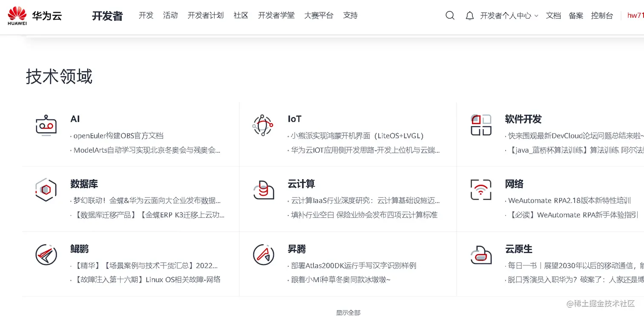Click the AI robot icon
Viewport: 644px width, 317px height.
click(46, 126)
